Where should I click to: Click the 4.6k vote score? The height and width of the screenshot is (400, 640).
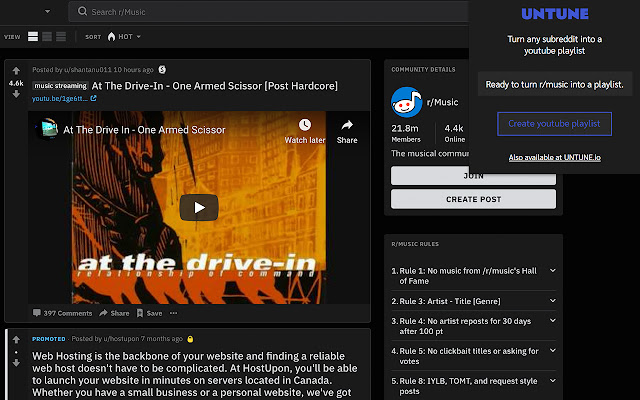pyautogui.click(x=16, y=83)
